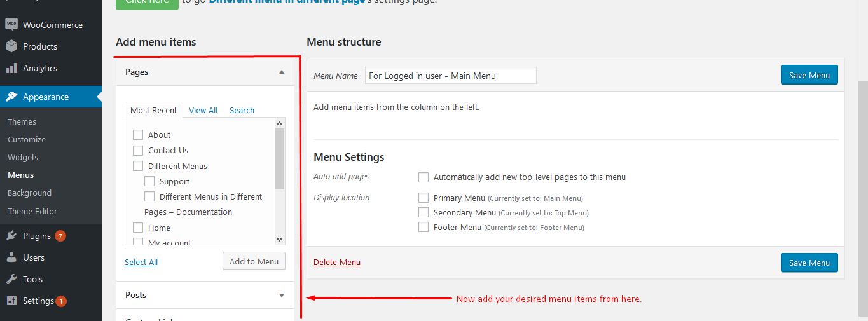Click the Select All link

pyautogui.click(x=141, y=262)
